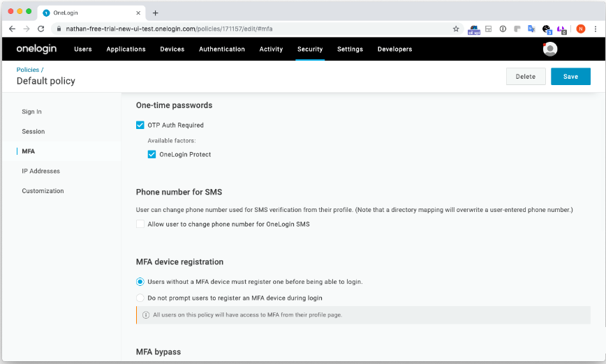Click the onelogin logo
This screenshot has width=606, height=364.
pos(36,49)
